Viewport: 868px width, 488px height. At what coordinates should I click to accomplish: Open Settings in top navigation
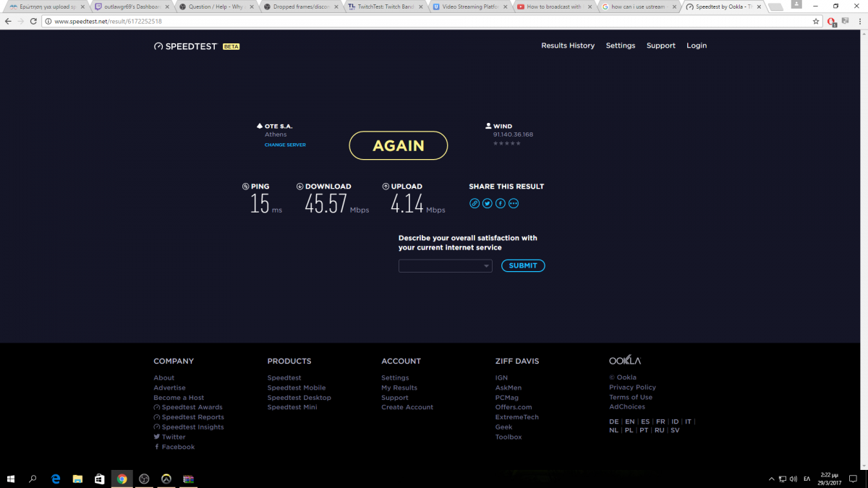(620, 46)
